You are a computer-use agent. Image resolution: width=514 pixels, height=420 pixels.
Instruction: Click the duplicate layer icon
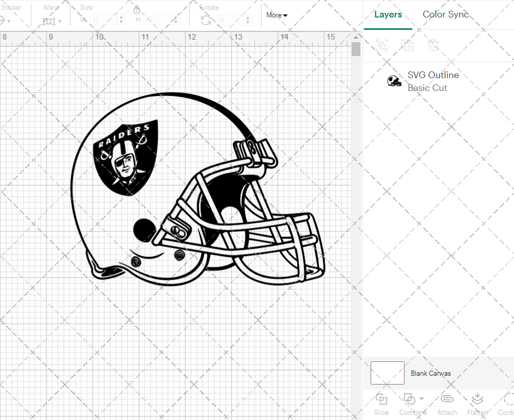coord(408,45)
